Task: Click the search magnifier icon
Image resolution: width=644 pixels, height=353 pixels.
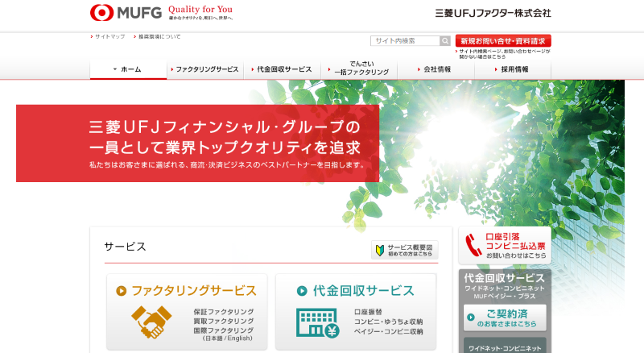Action: pyautogui.click(x=445, y=41)
